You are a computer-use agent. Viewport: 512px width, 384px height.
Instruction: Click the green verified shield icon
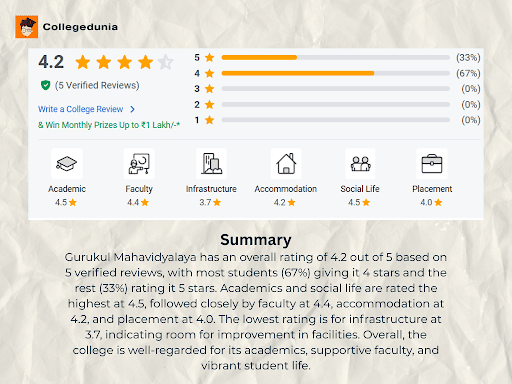pos(45,85)
